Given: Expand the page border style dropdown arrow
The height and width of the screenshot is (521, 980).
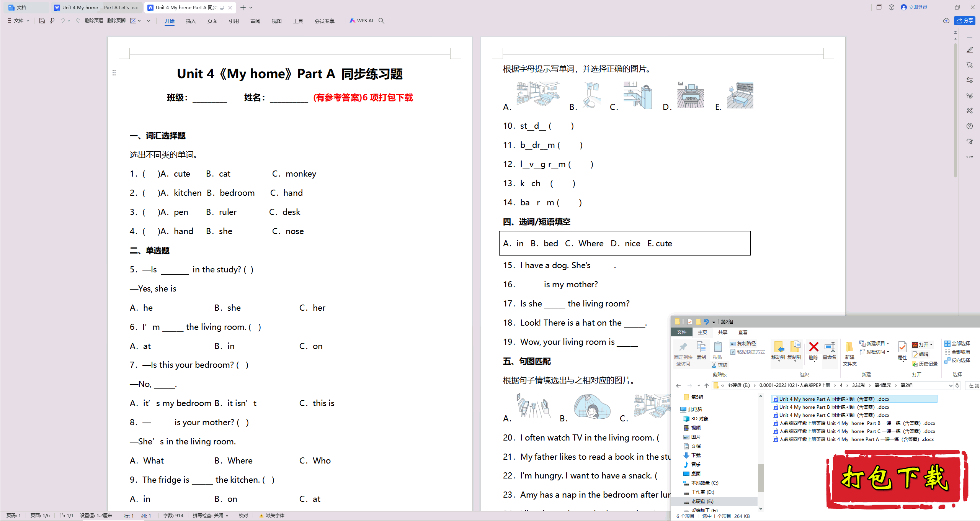Looking at the screenshot, I should pyautogui.click(x=139, y=21).
